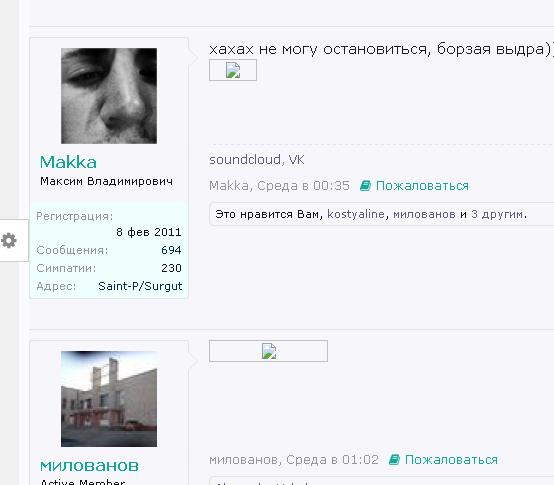Open kostyaline in the likes list
The image size is (554, 485).
356,214
